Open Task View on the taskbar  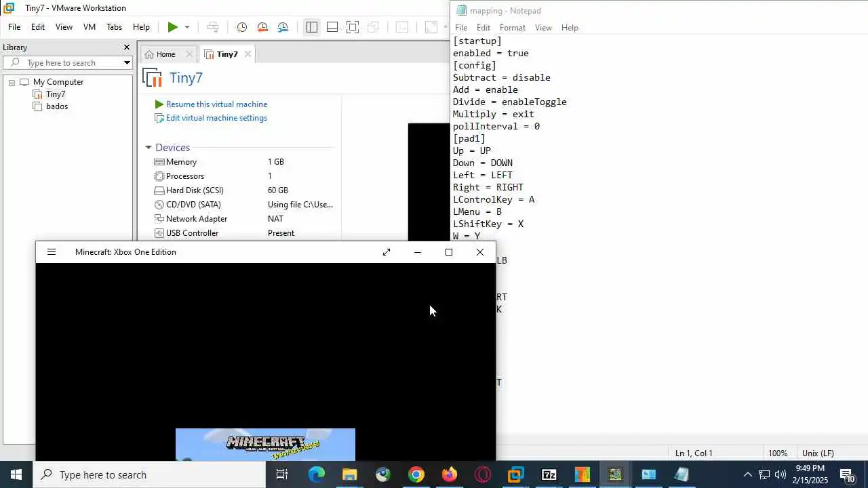282,474
